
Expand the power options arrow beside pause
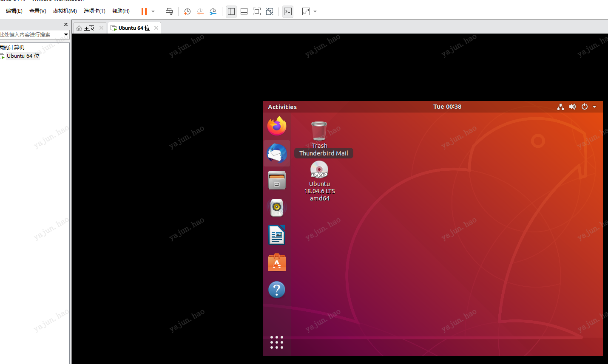point(153,11)
